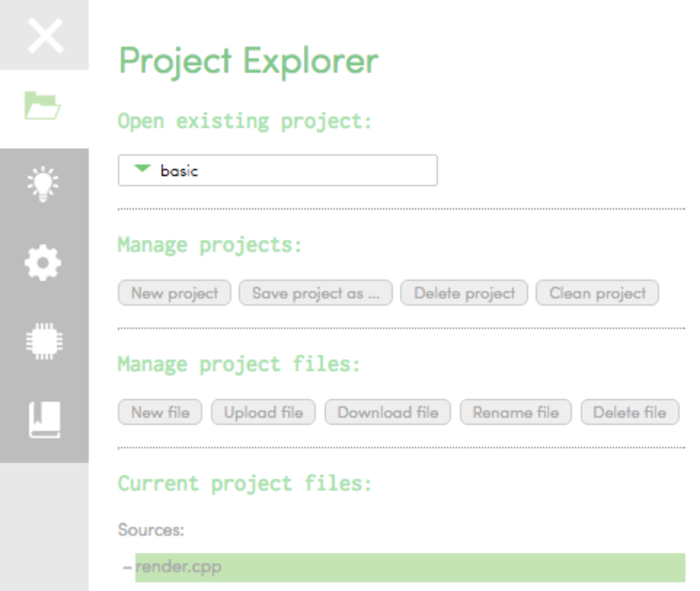Click the New project button

coord(174,293)
